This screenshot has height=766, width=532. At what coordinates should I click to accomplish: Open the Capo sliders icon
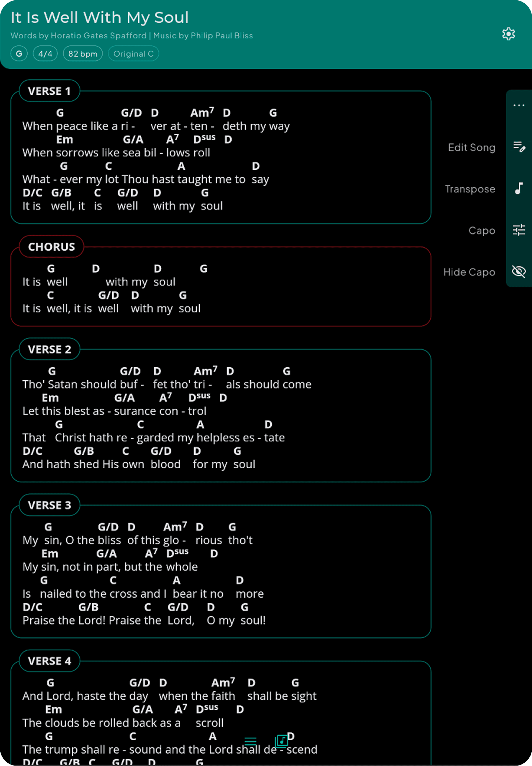tap(519, 230)
